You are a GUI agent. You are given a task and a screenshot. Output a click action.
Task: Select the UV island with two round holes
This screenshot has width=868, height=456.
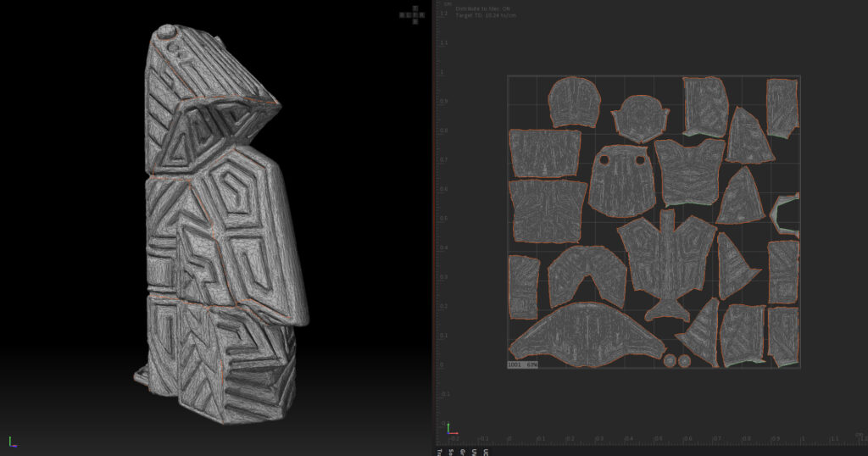tap(621, 181)
